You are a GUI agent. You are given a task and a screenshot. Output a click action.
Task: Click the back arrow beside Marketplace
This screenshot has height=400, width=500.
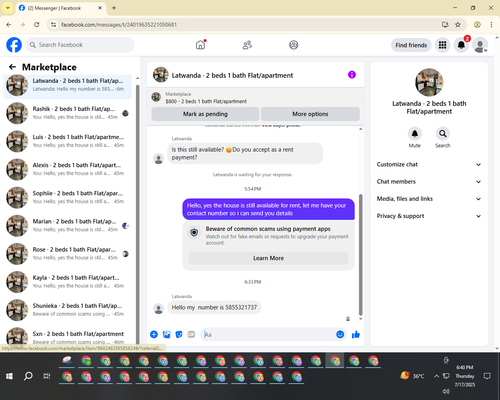[12, 67]
